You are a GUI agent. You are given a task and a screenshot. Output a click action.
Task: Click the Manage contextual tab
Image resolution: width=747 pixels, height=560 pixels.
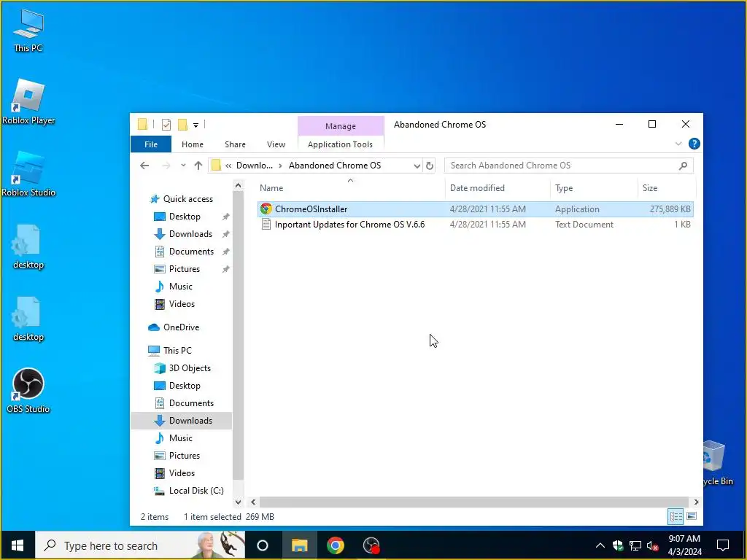point(341,126)
